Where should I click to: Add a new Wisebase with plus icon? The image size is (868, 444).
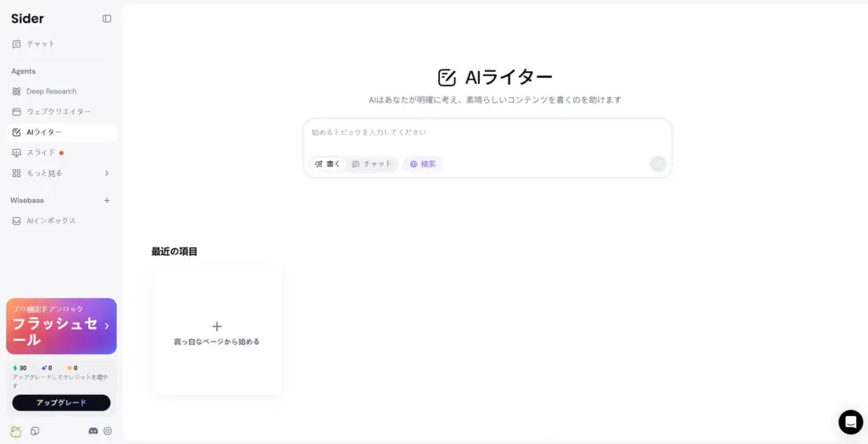(107, 201)
